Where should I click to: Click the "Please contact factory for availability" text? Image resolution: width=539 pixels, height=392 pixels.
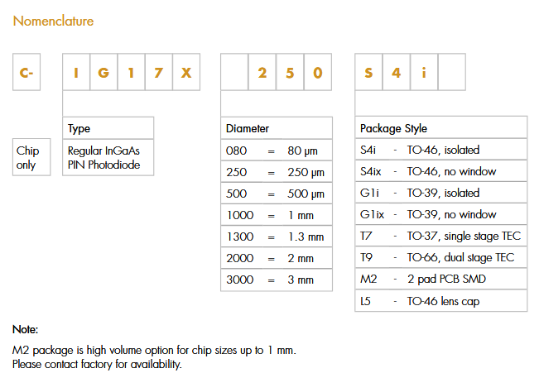(x=97, y=364)
